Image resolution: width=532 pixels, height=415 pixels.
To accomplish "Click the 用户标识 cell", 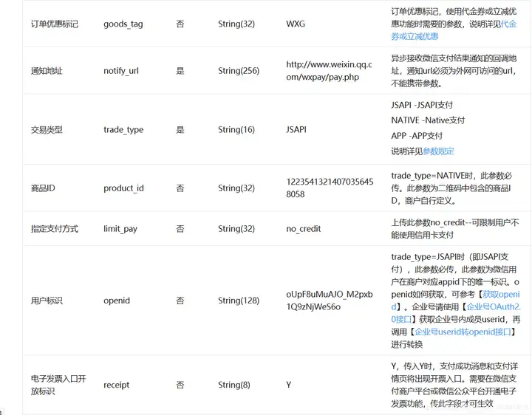I will 47,301.
